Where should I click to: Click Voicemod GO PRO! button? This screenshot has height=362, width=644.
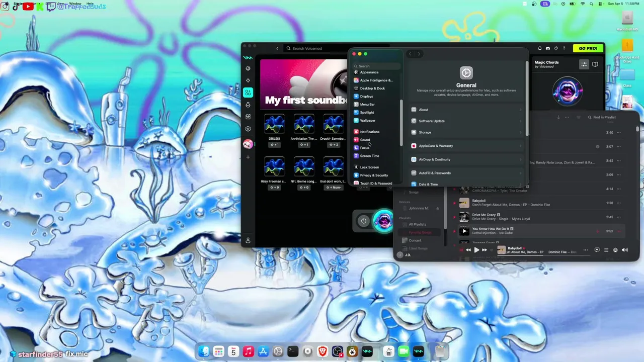588,48
